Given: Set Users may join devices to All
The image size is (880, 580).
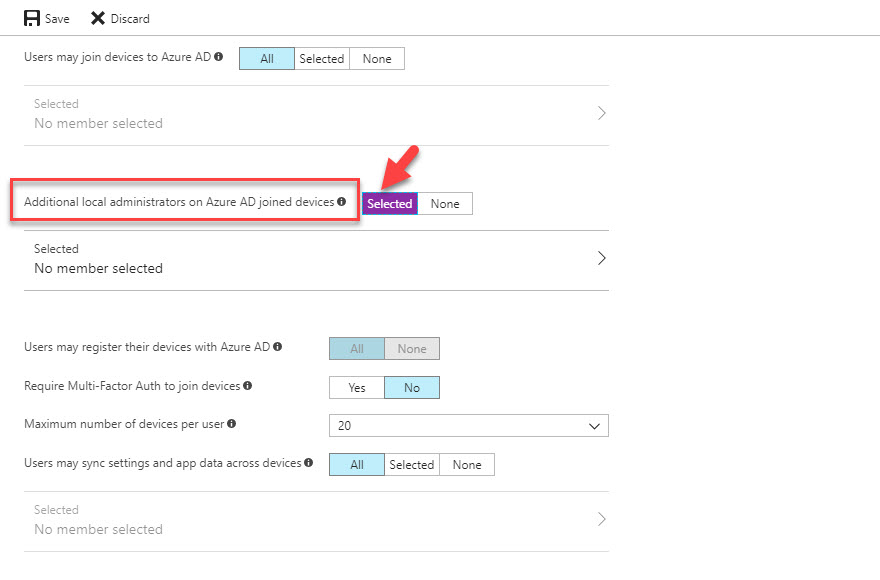Looking at the screenshot, I should tap(267, 58).
